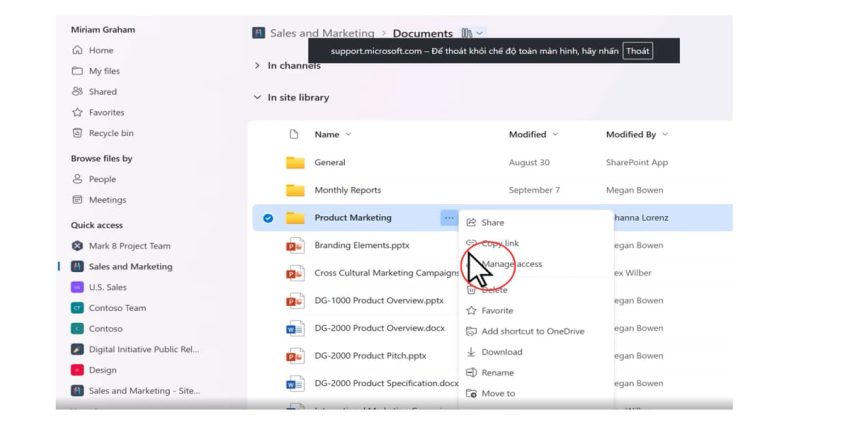Click Megan Bowen on Monthly Reports row
850x425 pixels.
(x=634, y=190)
